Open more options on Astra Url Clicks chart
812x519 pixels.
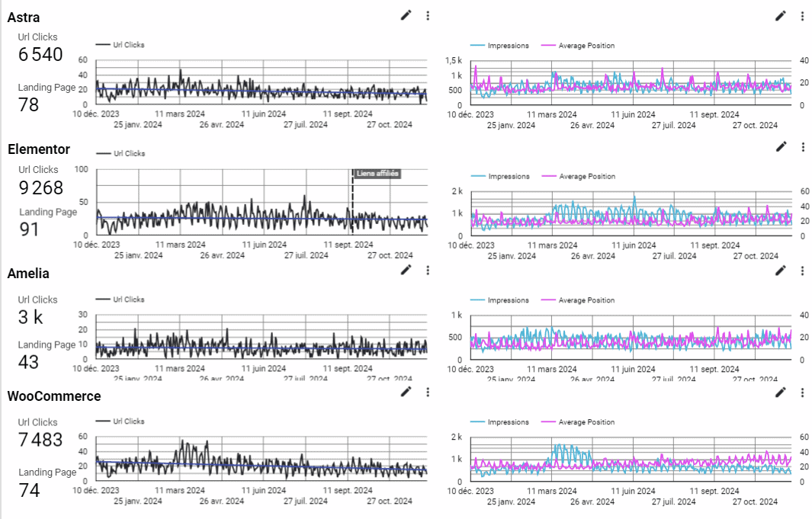coord(428,15)
